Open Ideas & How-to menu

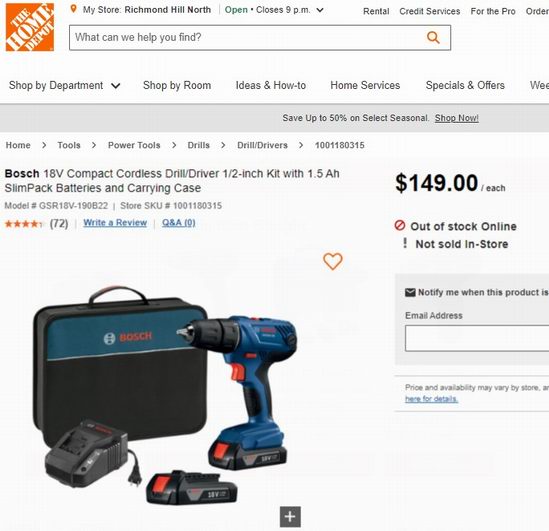[x=271, y=85]
